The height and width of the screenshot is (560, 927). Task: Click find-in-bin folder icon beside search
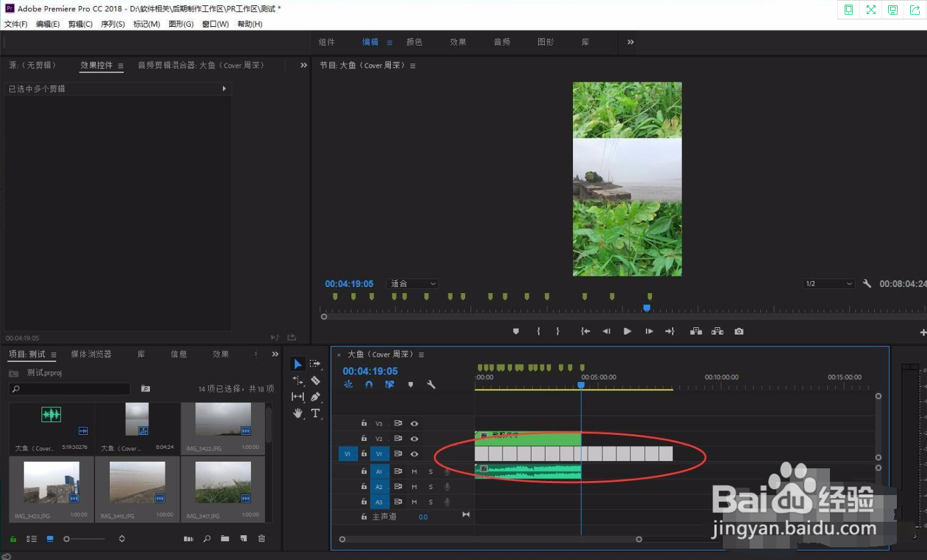[145, 389]
